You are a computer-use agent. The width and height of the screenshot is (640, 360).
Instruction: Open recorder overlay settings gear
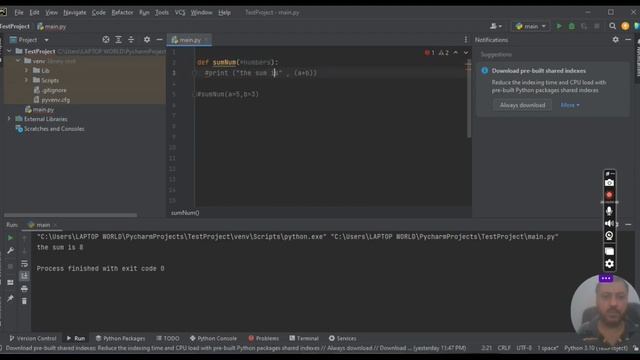pyautogui.click(x=609, y=264)
